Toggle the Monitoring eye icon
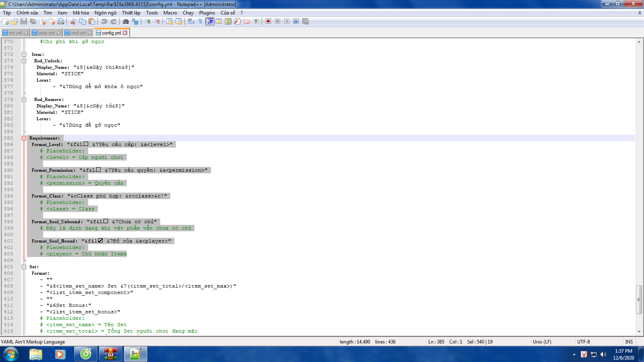 coord(256,21)
